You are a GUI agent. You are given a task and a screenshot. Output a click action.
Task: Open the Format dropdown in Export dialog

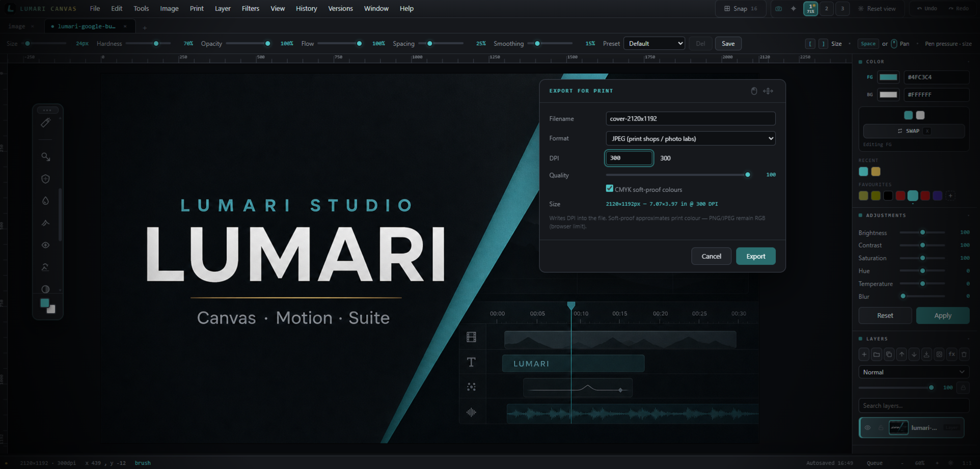[x=690, y=139]
